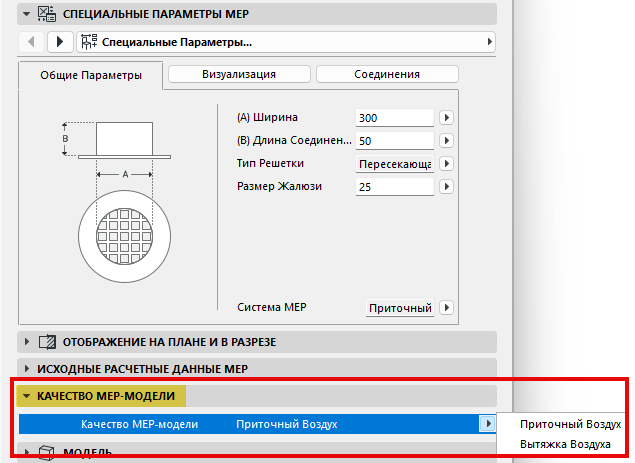Screen dimensions: 635x463
Task: Switch to Общие Параметры tab
Action: click(91, 75)
